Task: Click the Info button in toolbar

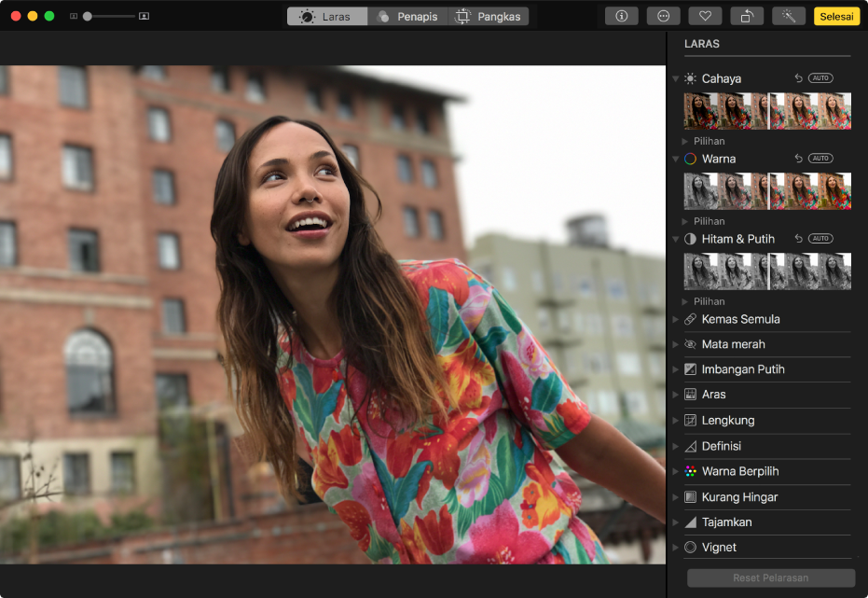Action: 621,16
